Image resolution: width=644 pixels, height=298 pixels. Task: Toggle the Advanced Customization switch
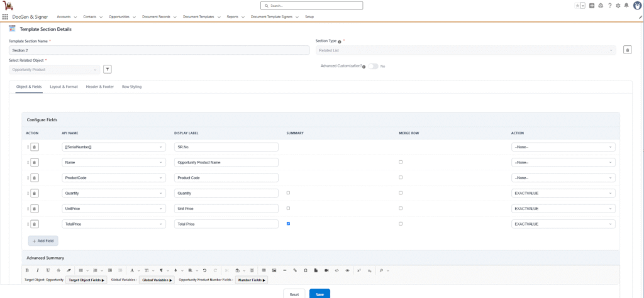pyautogui.click(x=372, y=66)
